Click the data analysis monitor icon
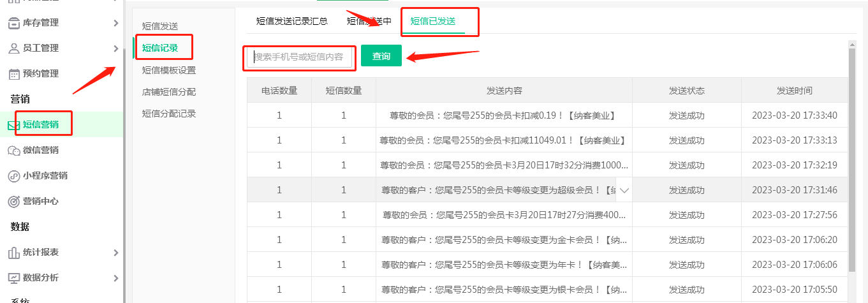This screenshot has width=868, height=303. coord(13,278)
